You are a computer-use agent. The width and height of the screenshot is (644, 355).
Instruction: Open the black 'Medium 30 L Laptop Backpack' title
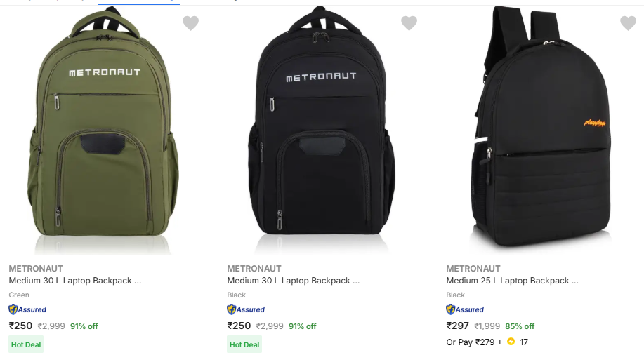(x=294, y=281)
